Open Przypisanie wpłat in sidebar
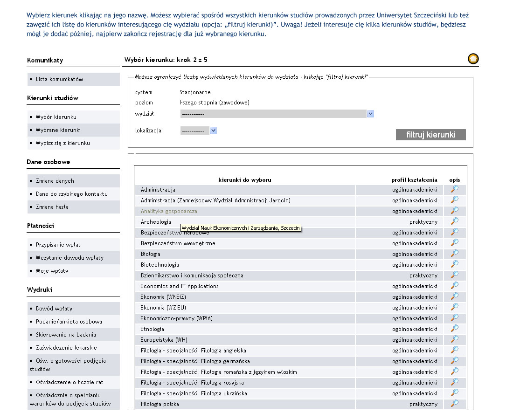The width and height of the screenshot is (513, 420). [58, 245]
